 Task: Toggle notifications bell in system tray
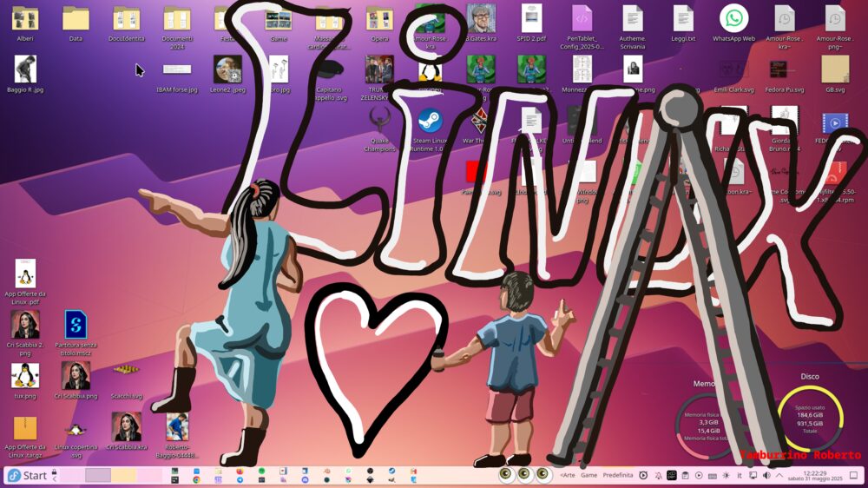pos(658,475)
